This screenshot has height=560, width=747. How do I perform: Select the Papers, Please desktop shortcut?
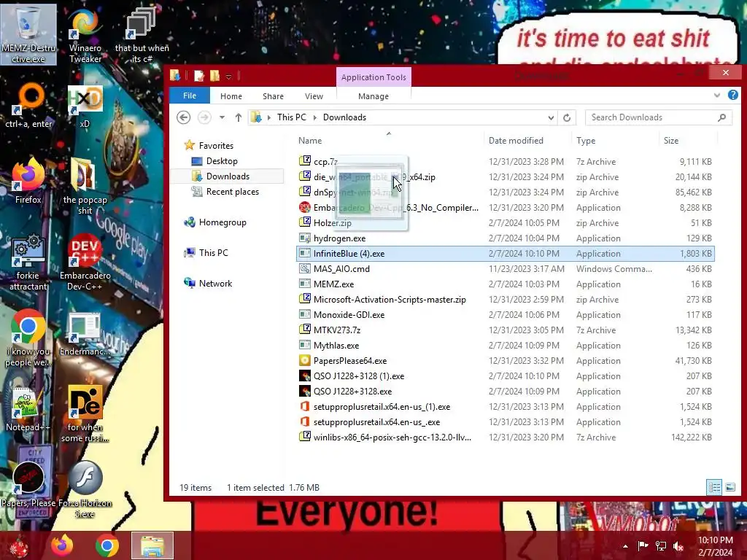pyautogui.click(x=28, y=485)
